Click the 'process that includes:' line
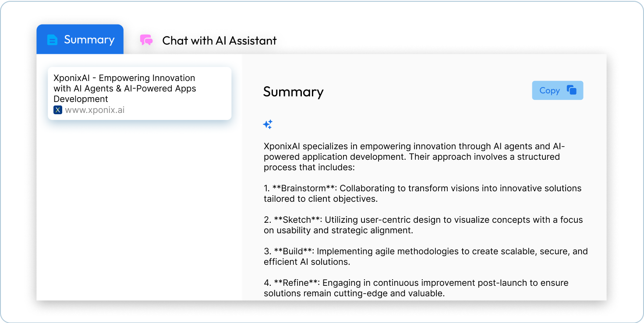The height and width of the screenshot is (323, 644). tap(309, 167)
